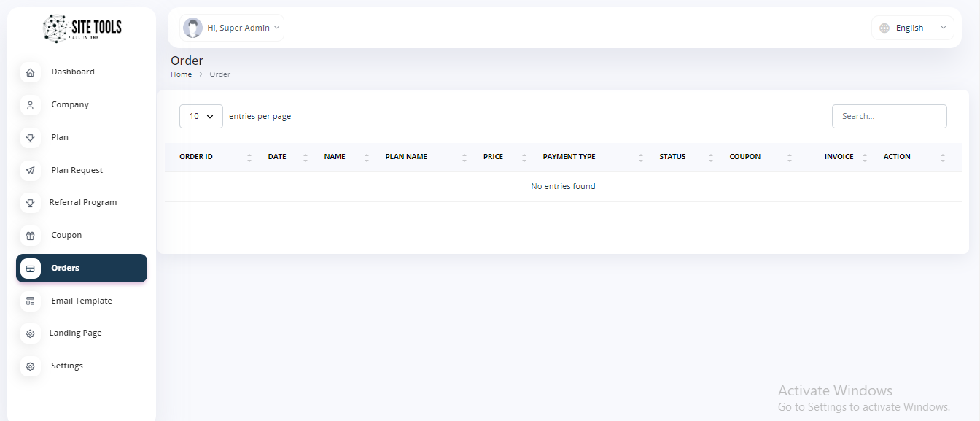Click into the Search input field
980x421 pixels.
889,116
